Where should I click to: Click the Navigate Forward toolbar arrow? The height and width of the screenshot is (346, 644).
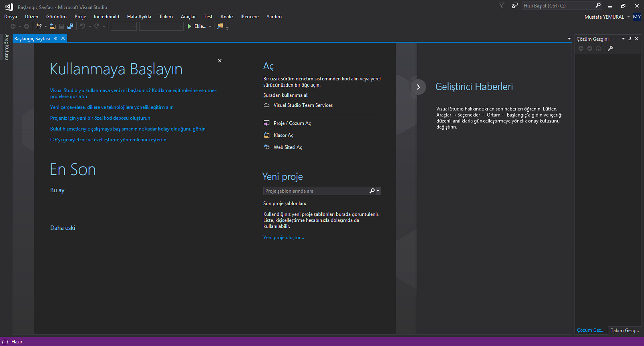[27, 26]
